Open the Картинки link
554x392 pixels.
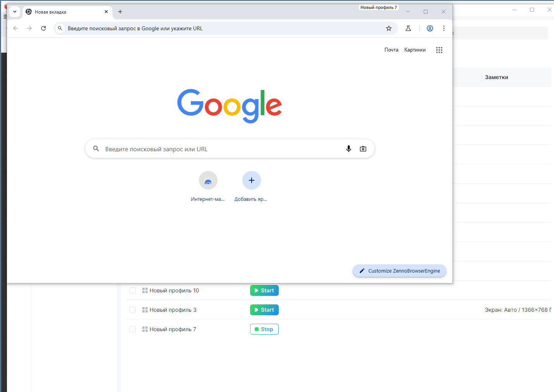click(415, 50)
